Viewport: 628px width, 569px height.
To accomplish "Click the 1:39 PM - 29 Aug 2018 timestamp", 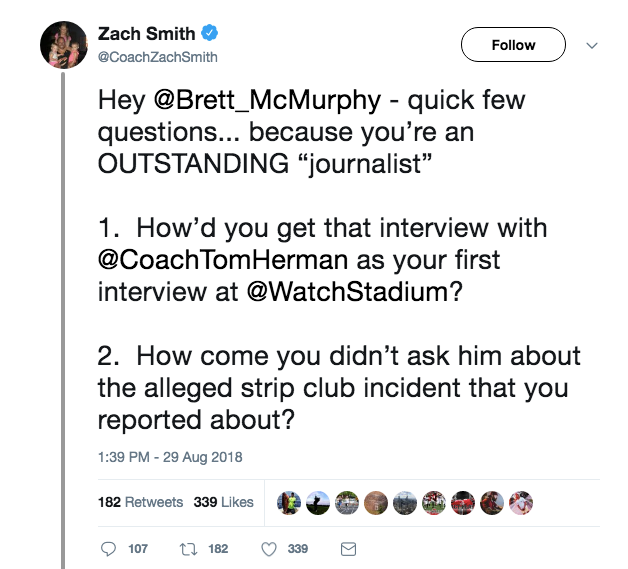I will [170, 457].
